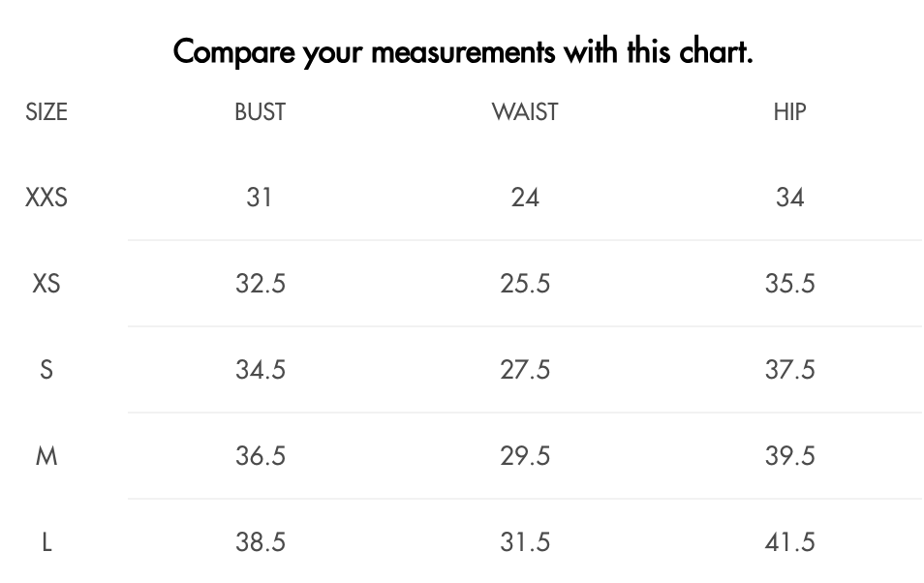Select the M size row label
Viewport: 924px width, 583px height.
(x=46, y=456)
